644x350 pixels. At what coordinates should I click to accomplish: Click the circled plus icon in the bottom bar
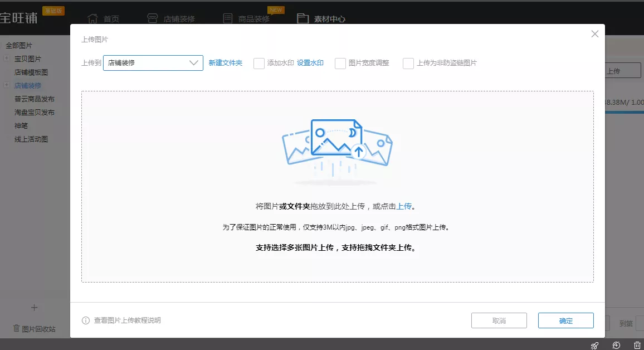[x=616, y=346]
